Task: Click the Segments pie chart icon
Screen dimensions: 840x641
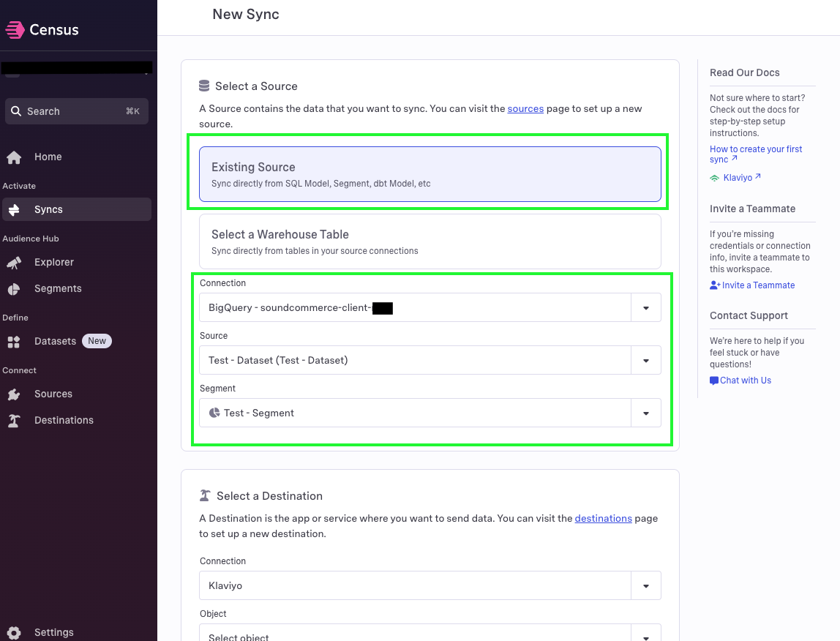Action: pos(14,289)
